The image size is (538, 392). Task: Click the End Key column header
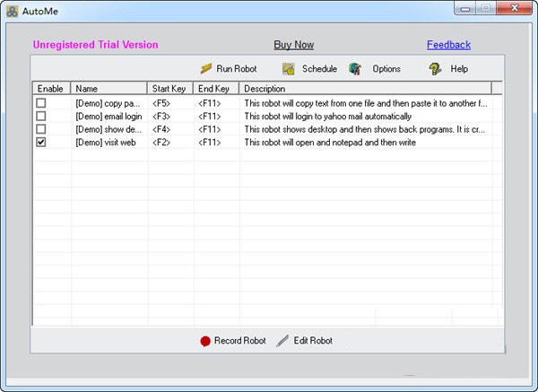(x=215, y=89)
